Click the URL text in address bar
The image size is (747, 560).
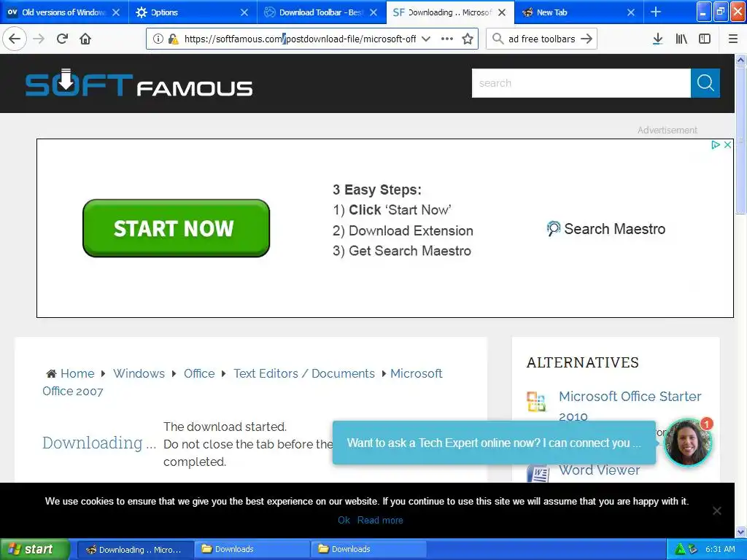300,39
